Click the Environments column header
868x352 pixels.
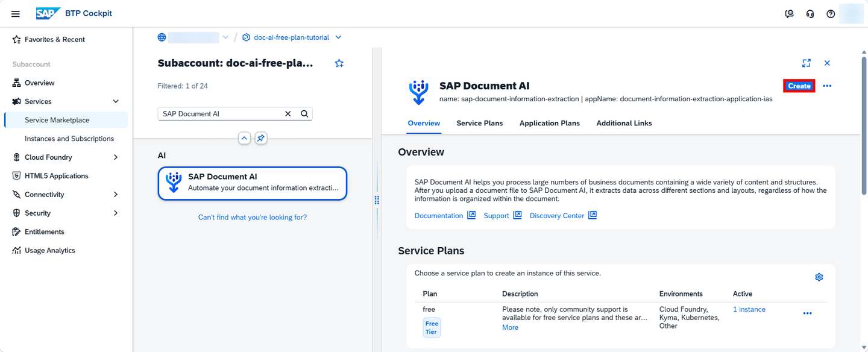click(681, 294)
